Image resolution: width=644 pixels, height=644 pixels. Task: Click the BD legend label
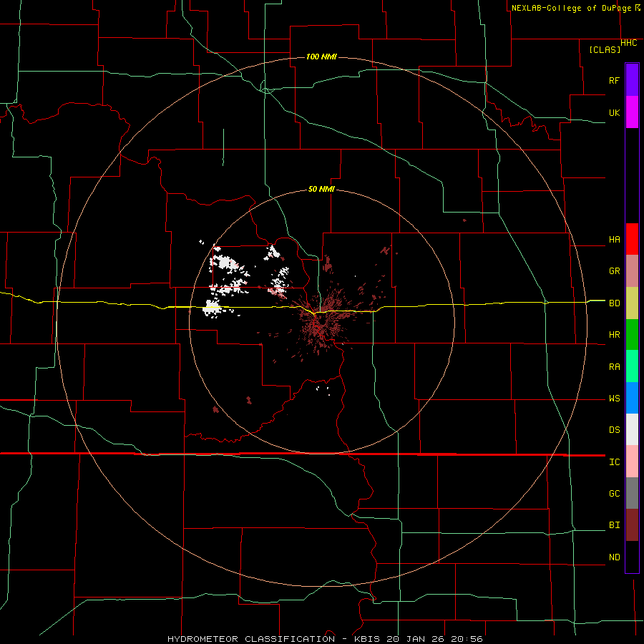tap(614, 303)
